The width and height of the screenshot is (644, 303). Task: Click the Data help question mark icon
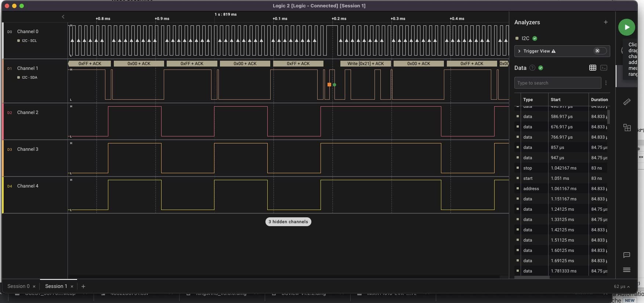[532, 68]
